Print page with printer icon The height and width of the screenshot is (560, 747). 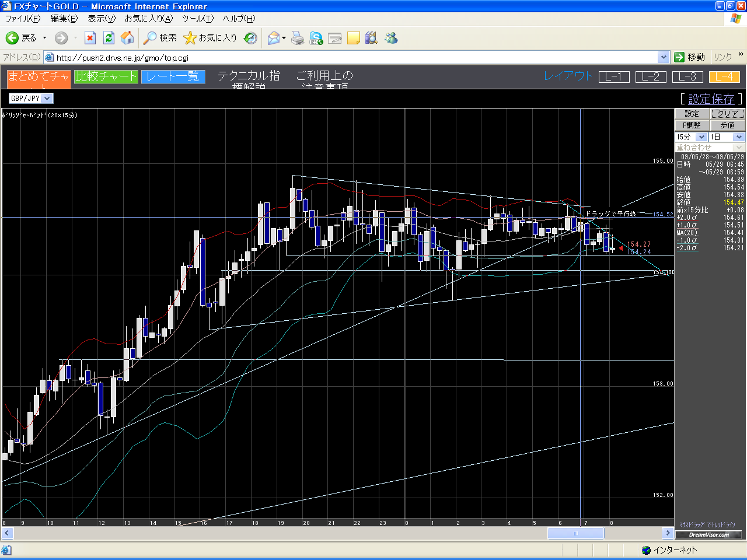pos(298,38)
